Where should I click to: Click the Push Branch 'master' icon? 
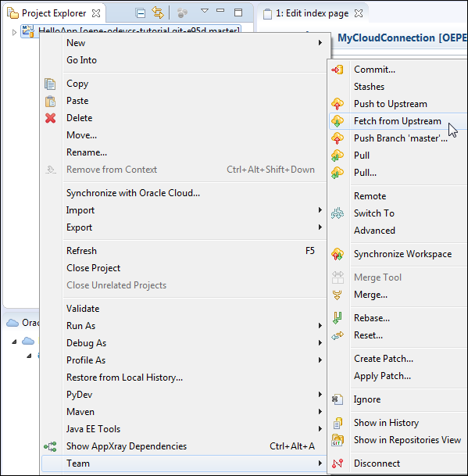coord(338,138)
